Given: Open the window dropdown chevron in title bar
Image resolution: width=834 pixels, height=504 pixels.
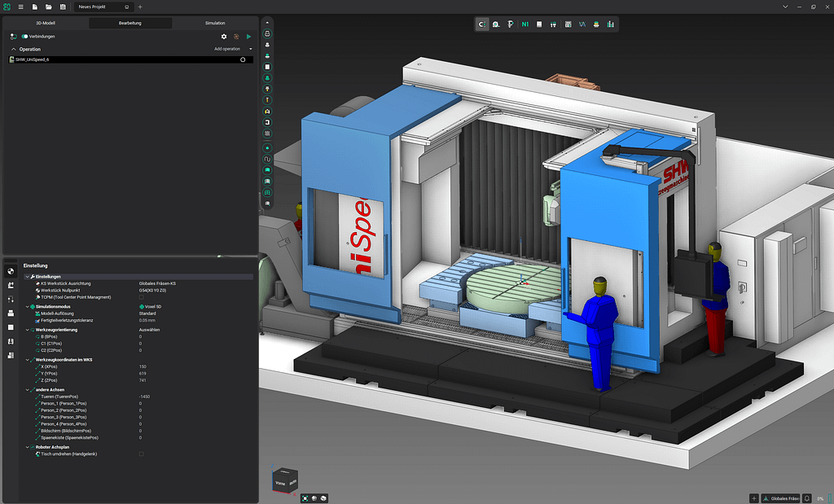Looking at the screenshot, I should pos(785,7).
